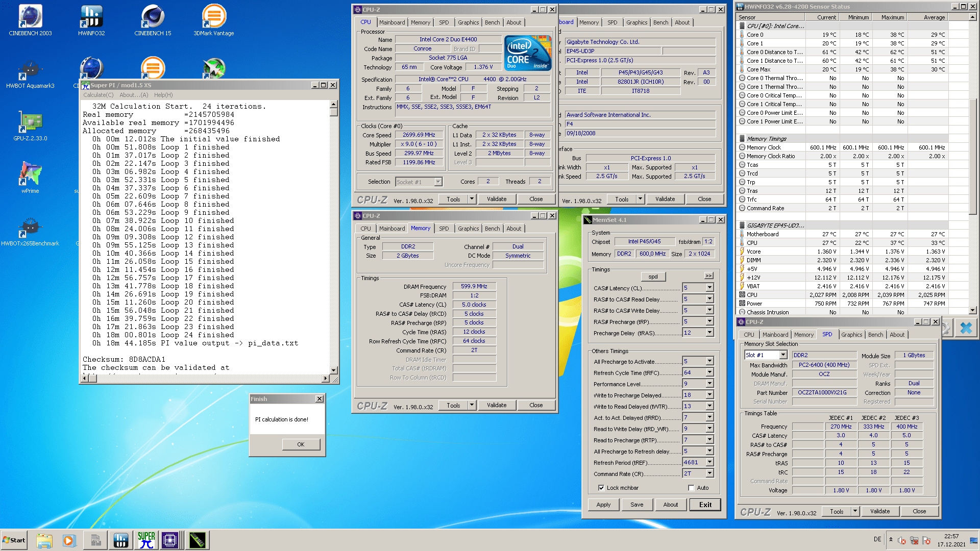Open the RAS# Precharge (tRP) dropdown in MemSet
This screenshot has height=551, width=980.
click(709, 321)
